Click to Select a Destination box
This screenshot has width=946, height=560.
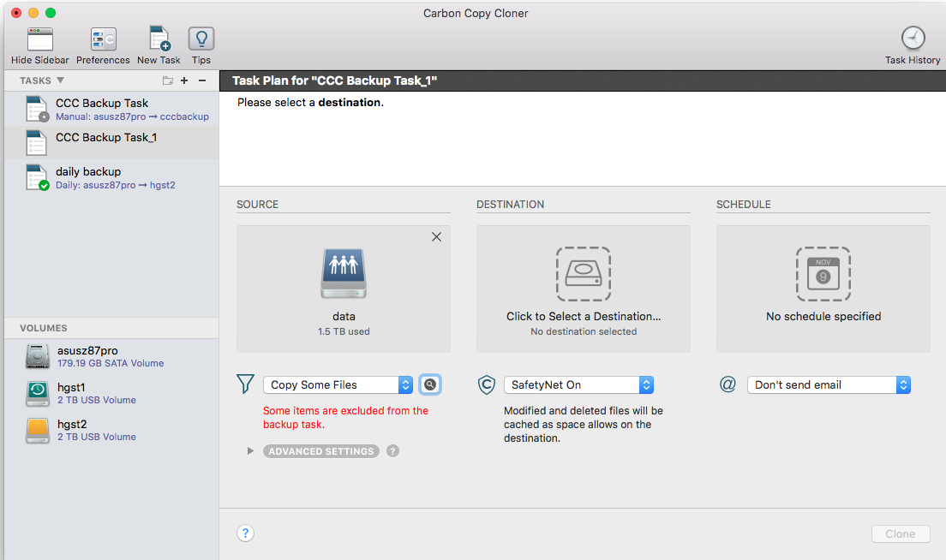tap(584, 289)
